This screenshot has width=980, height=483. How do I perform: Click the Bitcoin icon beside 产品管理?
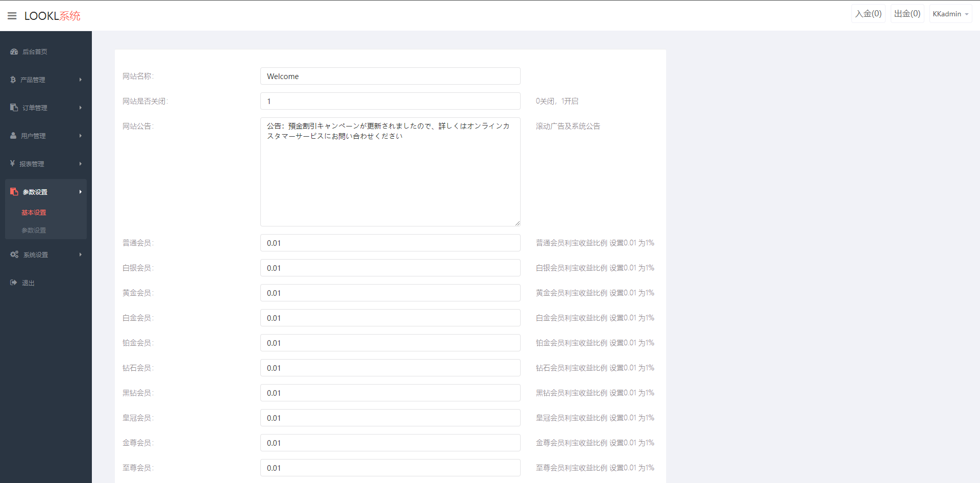(x=13, y=80)
